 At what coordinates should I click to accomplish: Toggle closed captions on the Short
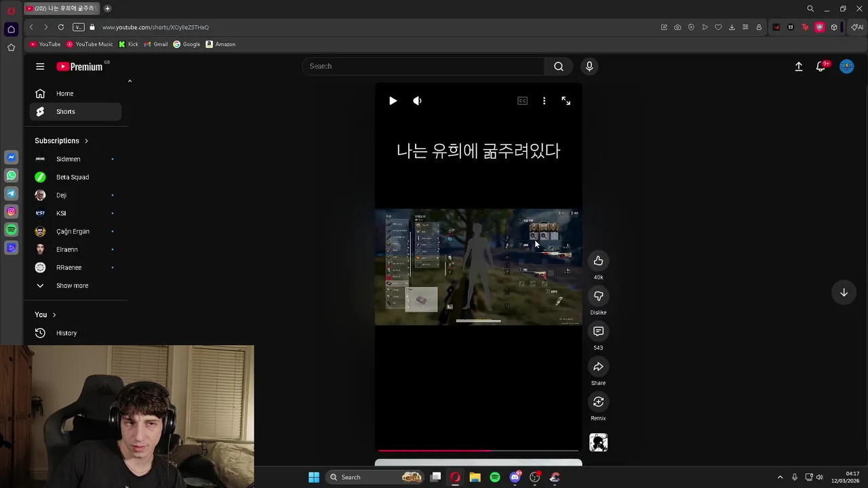tap(522, 101)
